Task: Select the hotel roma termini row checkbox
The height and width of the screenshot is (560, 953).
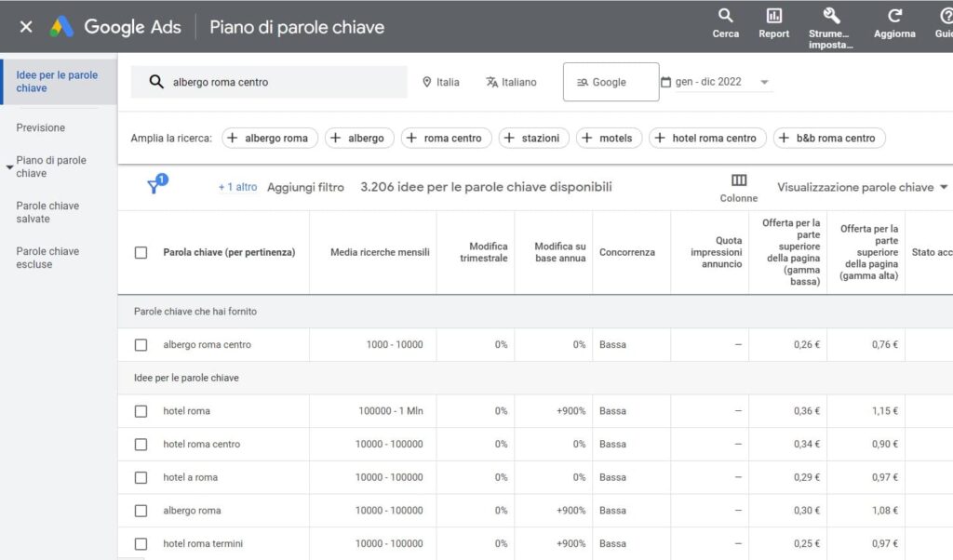Action: pyautogui.click(x=141, y=543)
